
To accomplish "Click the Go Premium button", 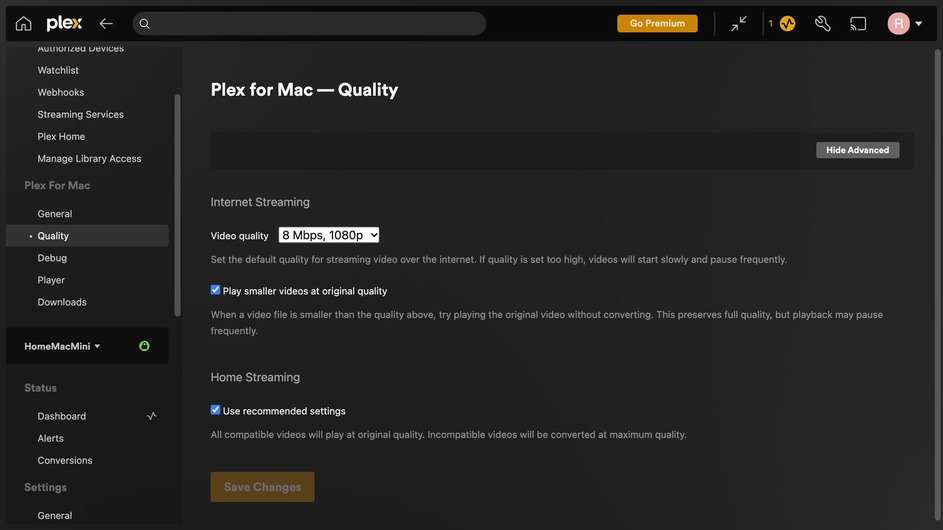I will point(657,23).
